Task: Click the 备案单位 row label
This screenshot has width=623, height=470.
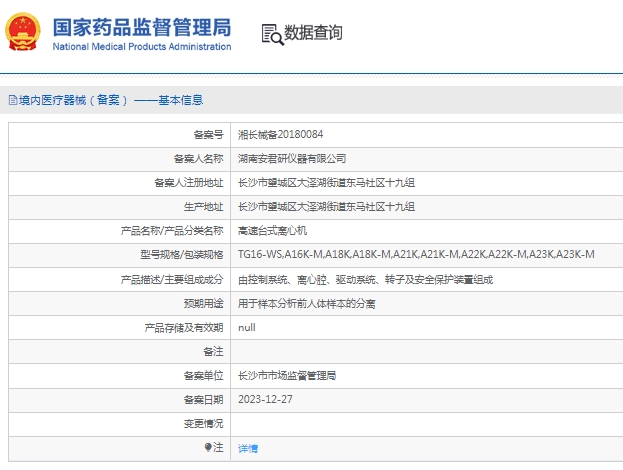Action: pos(203,376)
